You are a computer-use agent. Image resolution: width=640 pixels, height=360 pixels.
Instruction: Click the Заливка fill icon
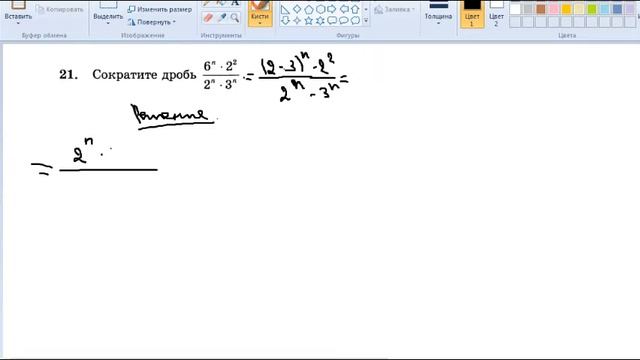pyautogui.click(x=378, y=9)
